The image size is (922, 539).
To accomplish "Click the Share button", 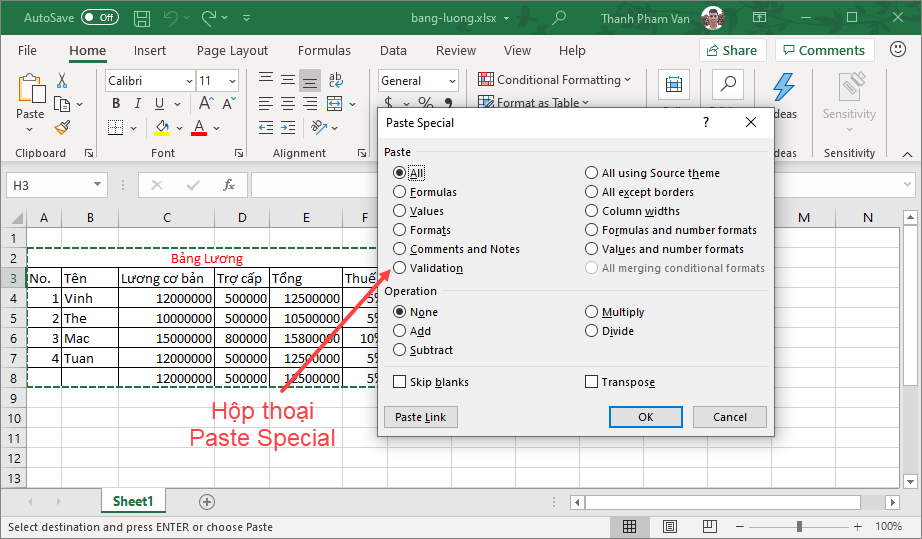I will point(733,50).
